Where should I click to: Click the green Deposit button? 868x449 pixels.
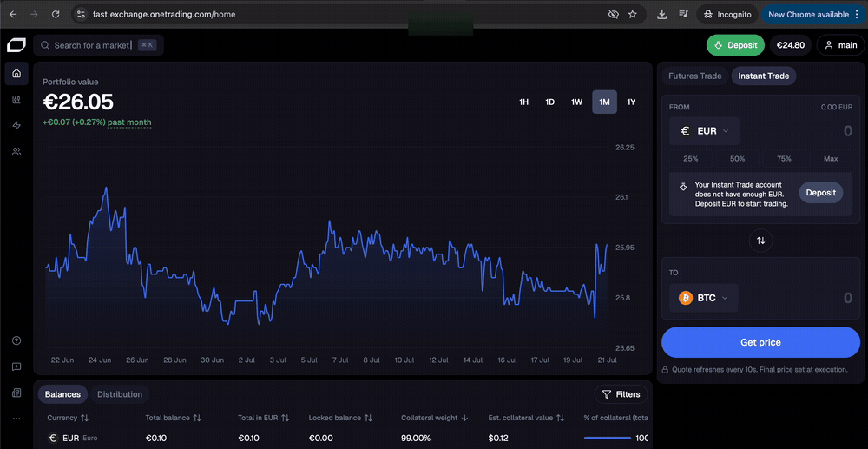click(x=735, y=45)
